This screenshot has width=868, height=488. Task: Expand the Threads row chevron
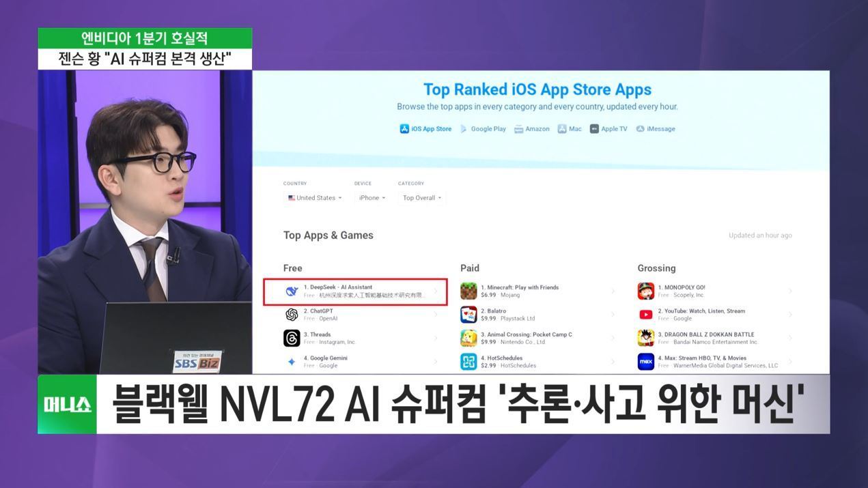tap(436, 338)
